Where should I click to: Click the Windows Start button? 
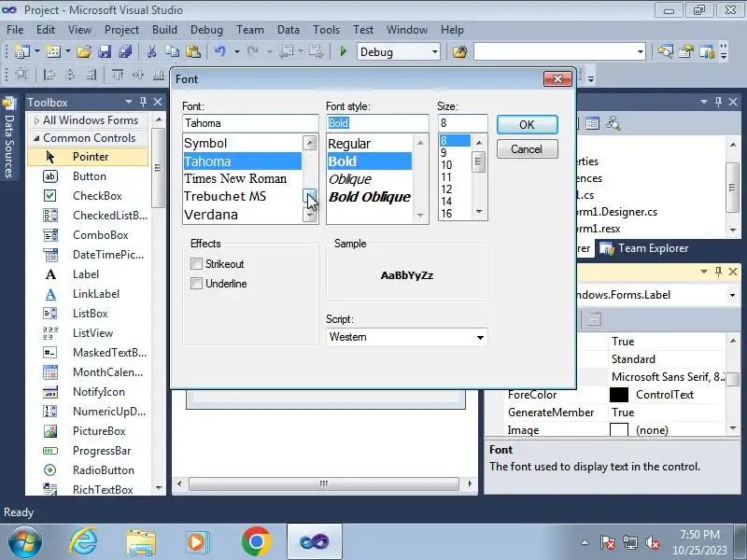(25, 542)
